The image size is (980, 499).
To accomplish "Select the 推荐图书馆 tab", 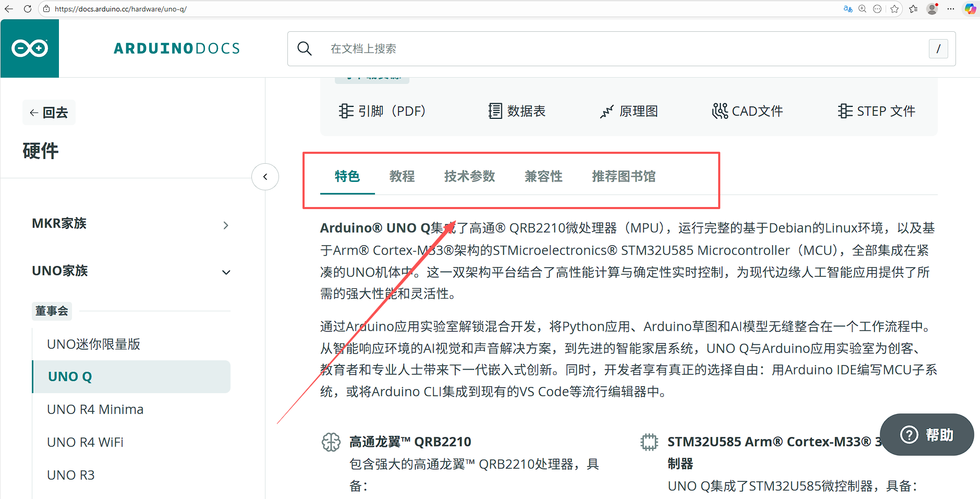I will point(624,177).
